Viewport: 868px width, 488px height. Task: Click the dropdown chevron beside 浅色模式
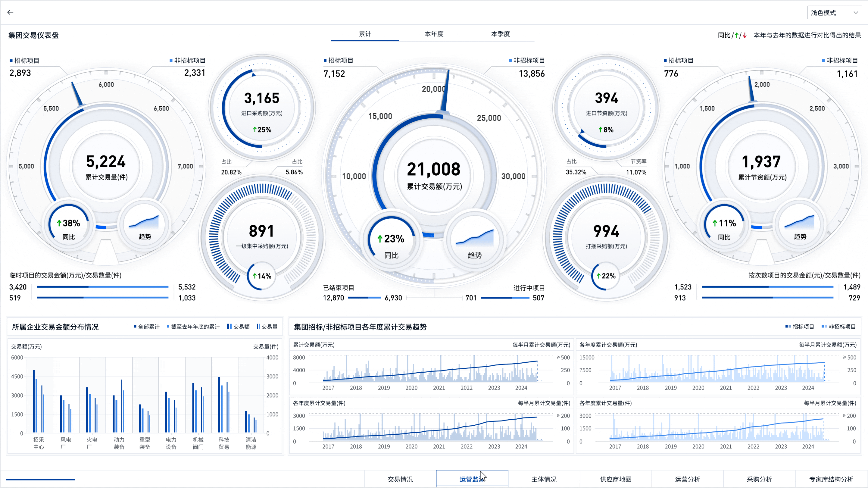coord(856,13)
